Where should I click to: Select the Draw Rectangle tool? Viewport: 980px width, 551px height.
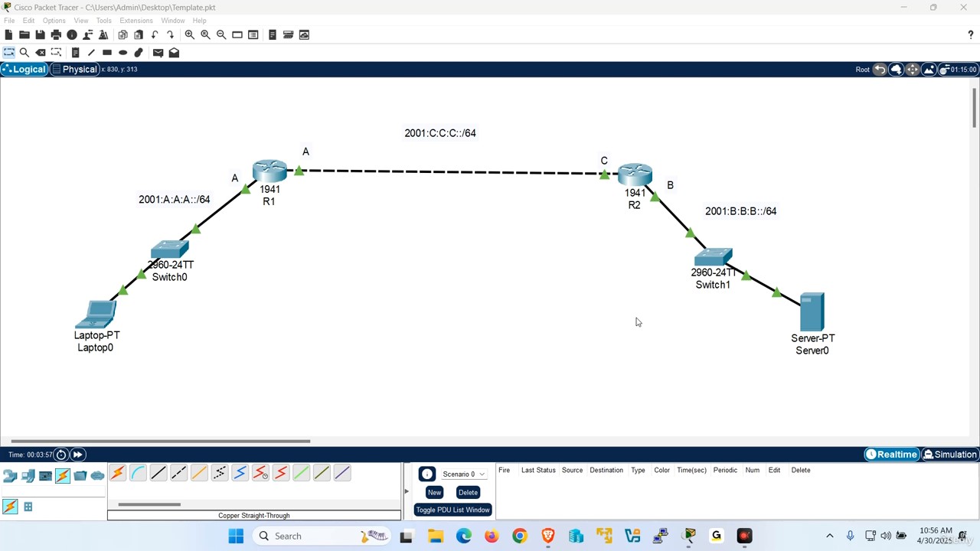point(107,53)
